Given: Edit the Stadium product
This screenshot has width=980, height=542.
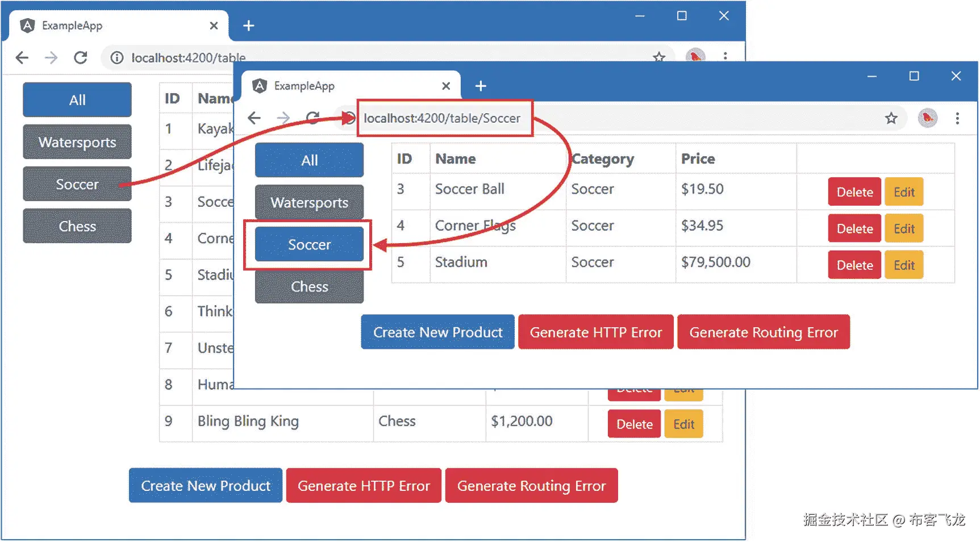Looking at the screenshot, I should 904,265.
